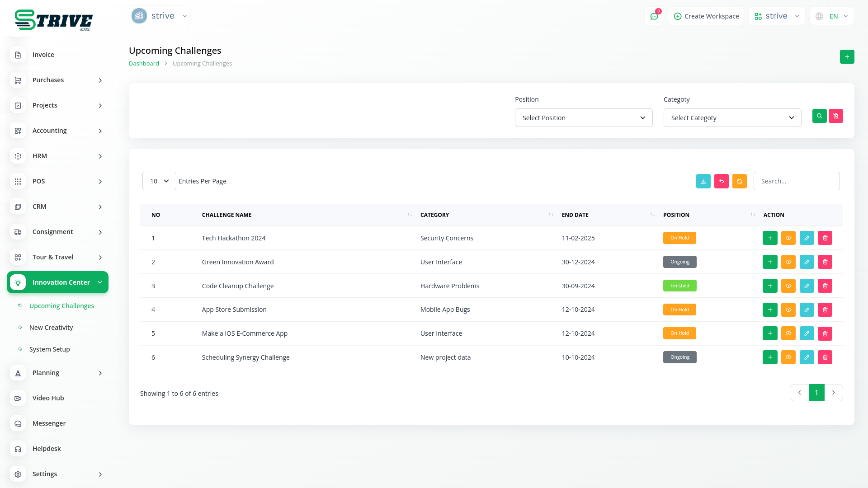Click the orange refresh icon above table
The width and height of the screenshot is (868, 488).
tap(739, 181)
